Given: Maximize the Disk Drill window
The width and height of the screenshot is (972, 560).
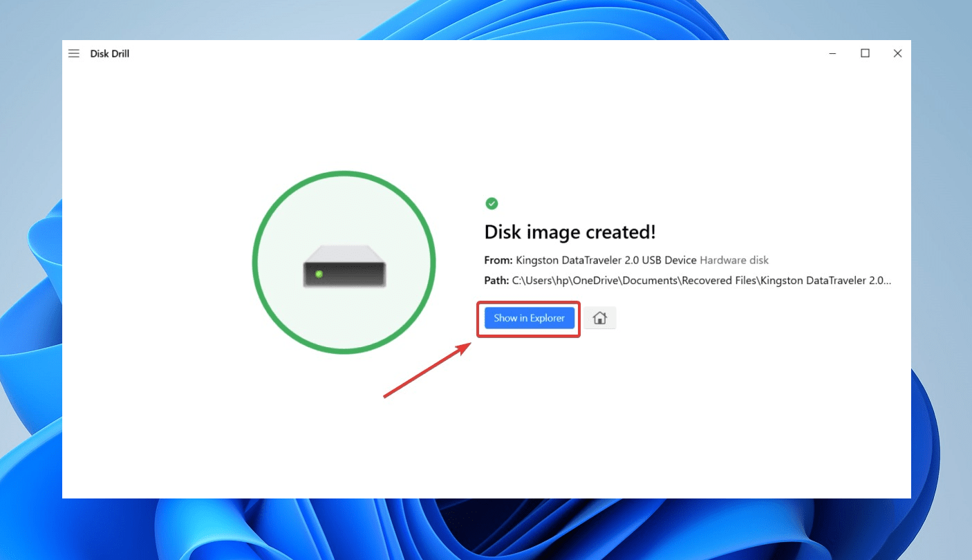Looking at the screenshot, I should tap(865, 53).
